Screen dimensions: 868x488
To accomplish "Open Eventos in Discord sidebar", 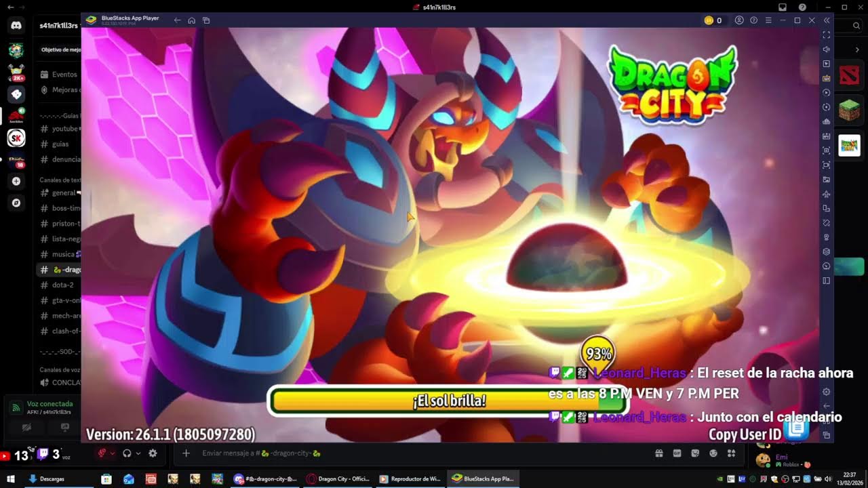I will 60,75.
